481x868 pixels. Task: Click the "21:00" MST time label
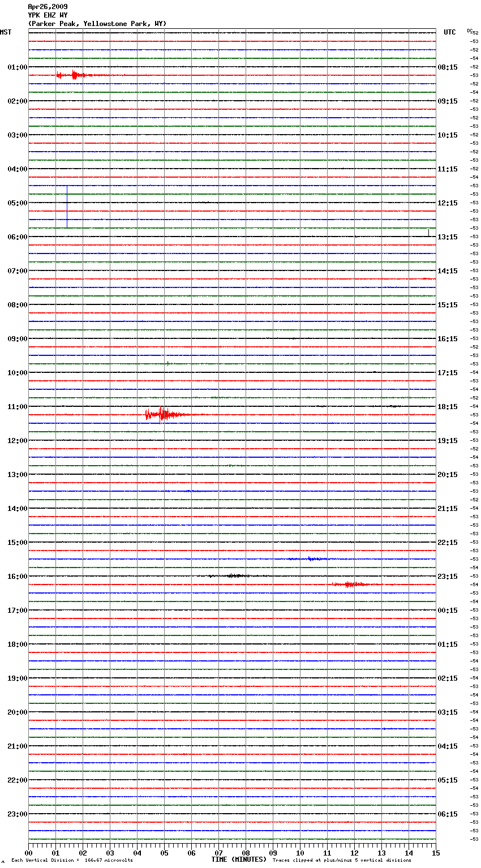(x=18, y=746)
